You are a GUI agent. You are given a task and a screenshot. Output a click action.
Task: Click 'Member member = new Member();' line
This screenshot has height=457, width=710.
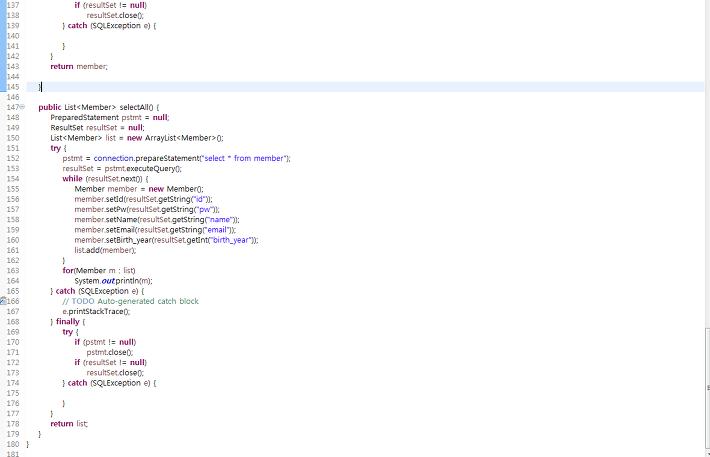[x=139, y=189]
